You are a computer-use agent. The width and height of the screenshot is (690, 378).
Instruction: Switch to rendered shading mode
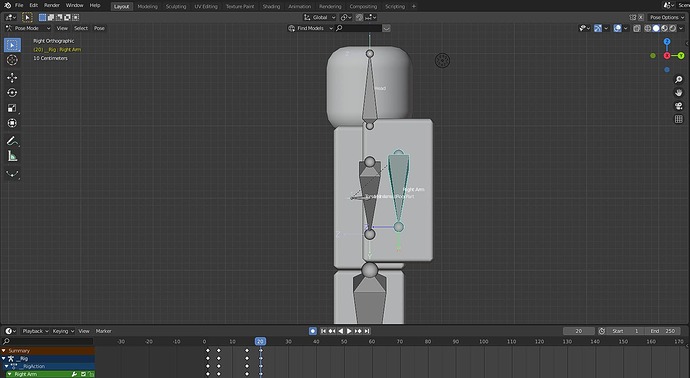[673, 28]
